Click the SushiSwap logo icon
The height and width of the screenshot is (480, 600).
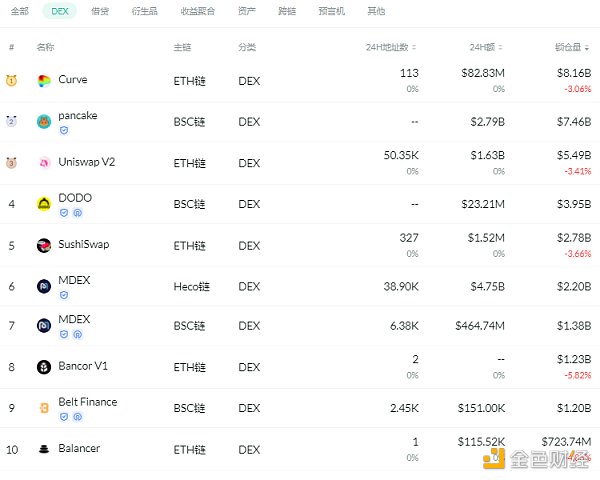[44, 245]
